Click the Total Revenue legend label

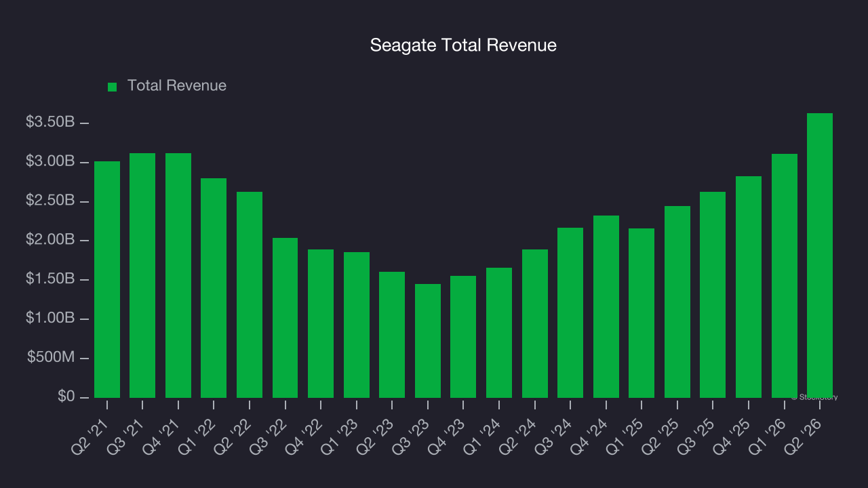(177, 86)
